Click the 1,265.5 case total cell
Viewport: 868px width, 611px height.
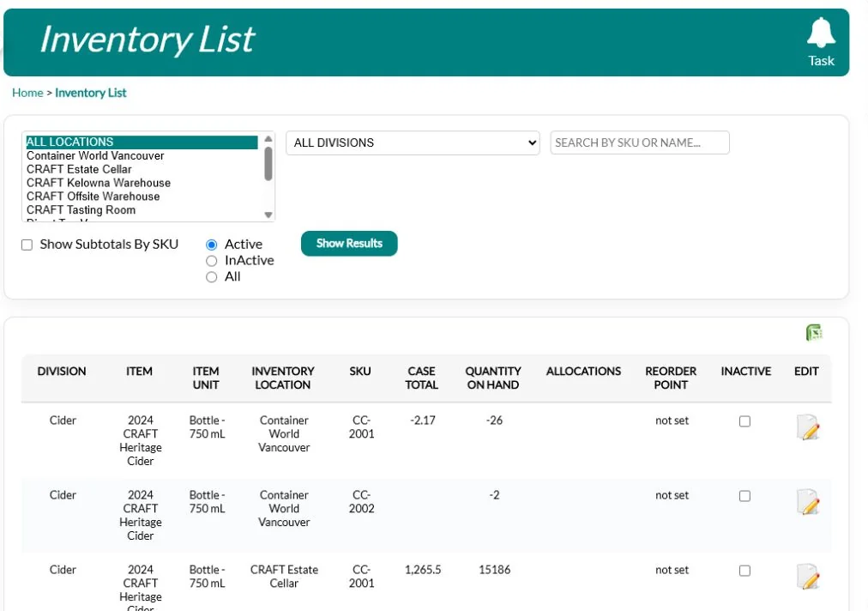tap(423, 570)
